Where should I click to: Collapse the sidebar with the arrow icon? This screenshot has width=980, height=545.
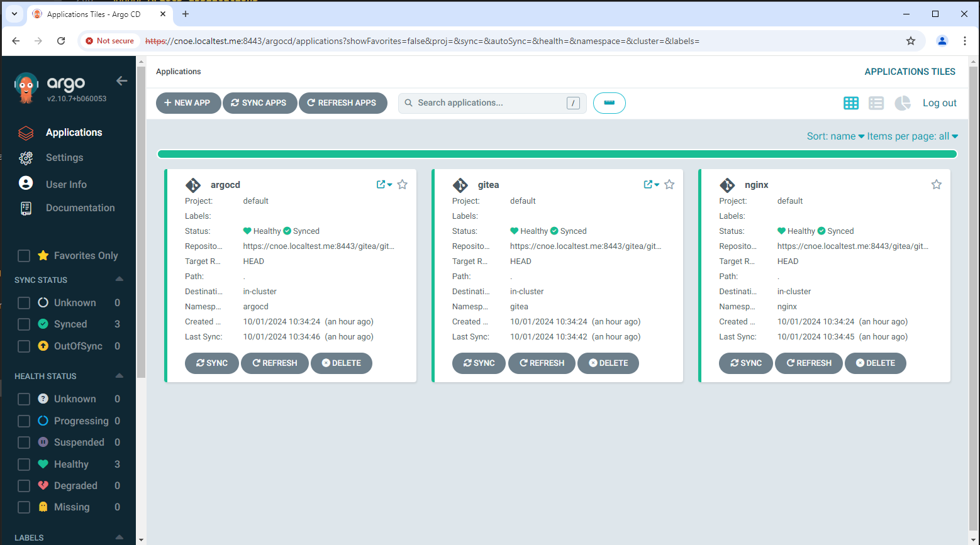pyautogui.click(x=121, y=81)
